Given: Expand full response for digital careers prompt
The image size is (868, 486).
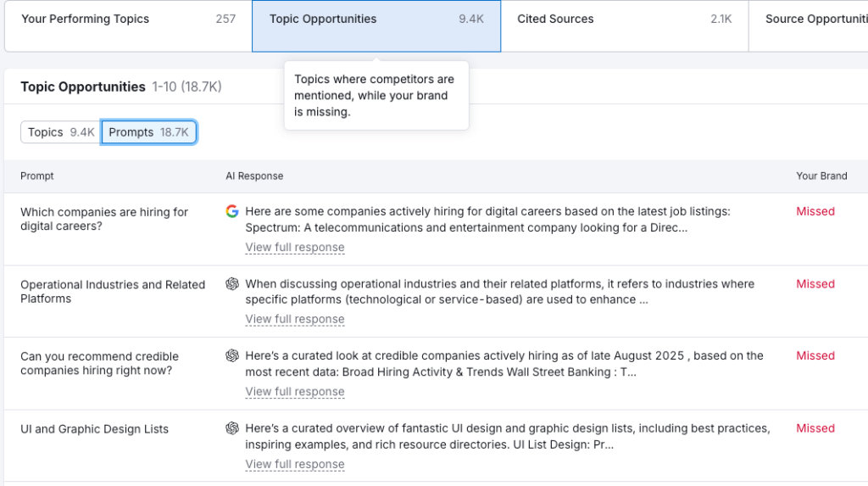Looking at the screenshot, I should pos(295,248).
